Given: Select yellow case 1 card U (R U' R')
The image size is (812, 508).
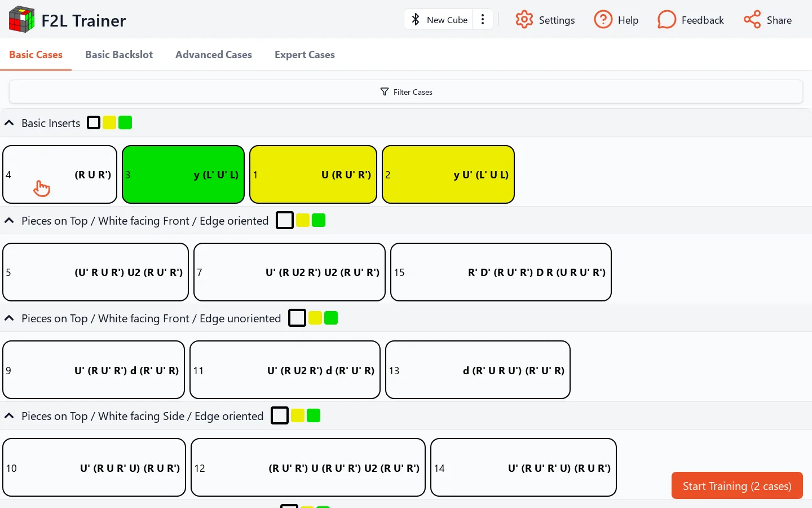Looking at the screenshot, I should click(x=313, y=174).
